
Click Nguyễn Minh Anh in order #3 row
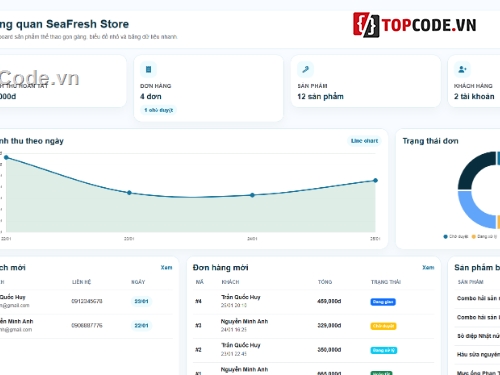click(244, 321)
